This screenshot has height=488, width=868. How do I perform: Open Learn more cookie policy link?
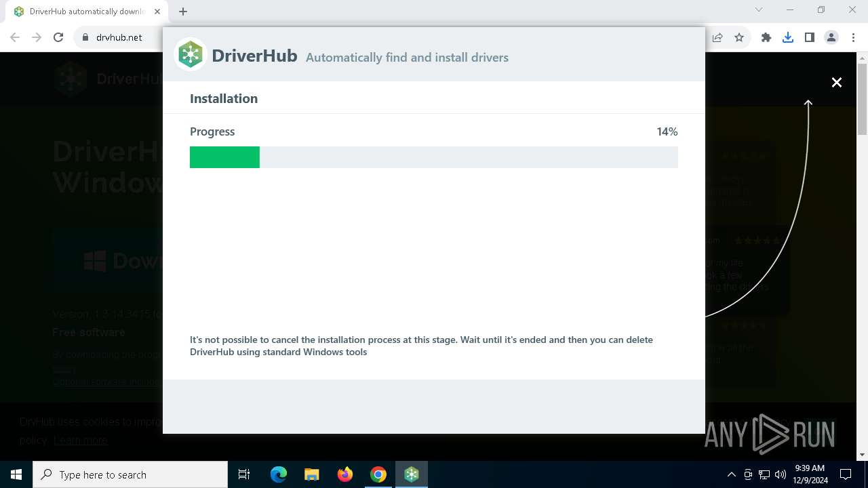(81, 440)
